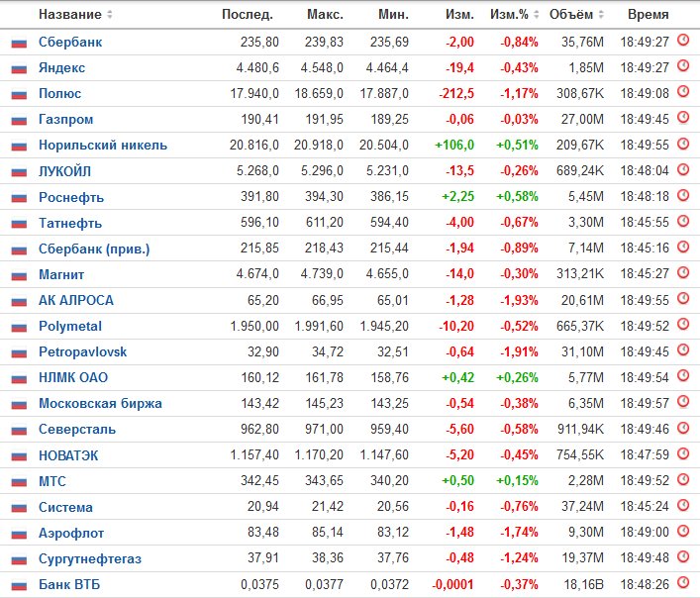700x598 pixels.
Task: Open the Сургутнефтегаз stock link
Action: [x=90, y=558]
